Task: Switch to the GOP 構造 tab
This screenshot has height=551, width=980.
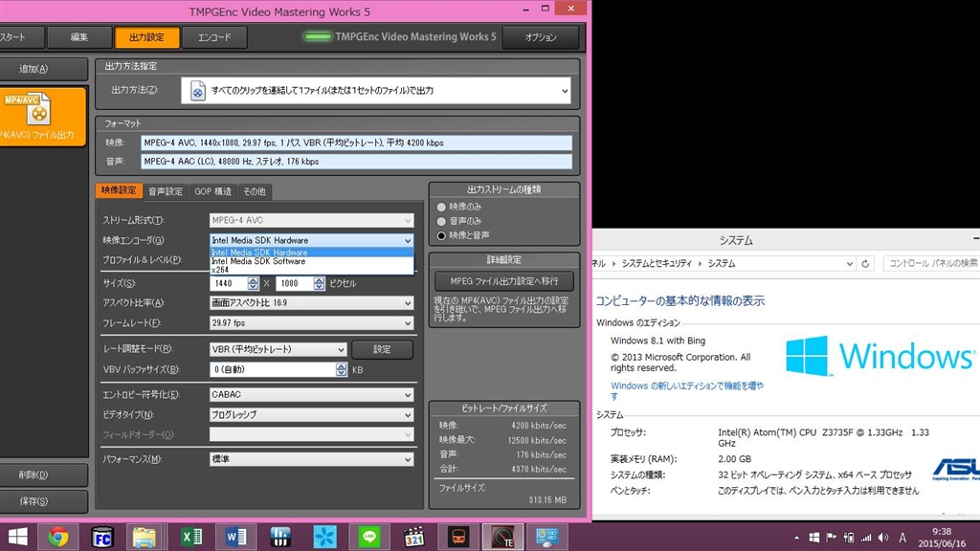Action: tap(212, 191)
